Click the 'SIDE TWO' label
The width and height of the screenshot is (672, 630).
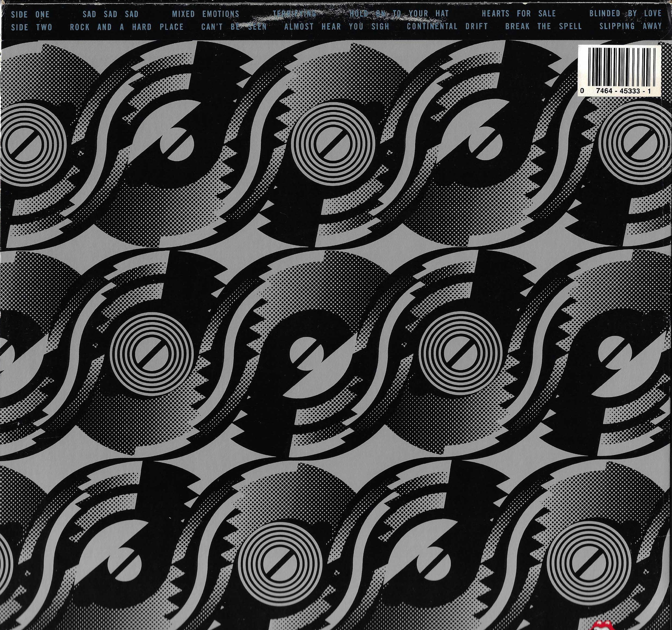click(32, 27)
